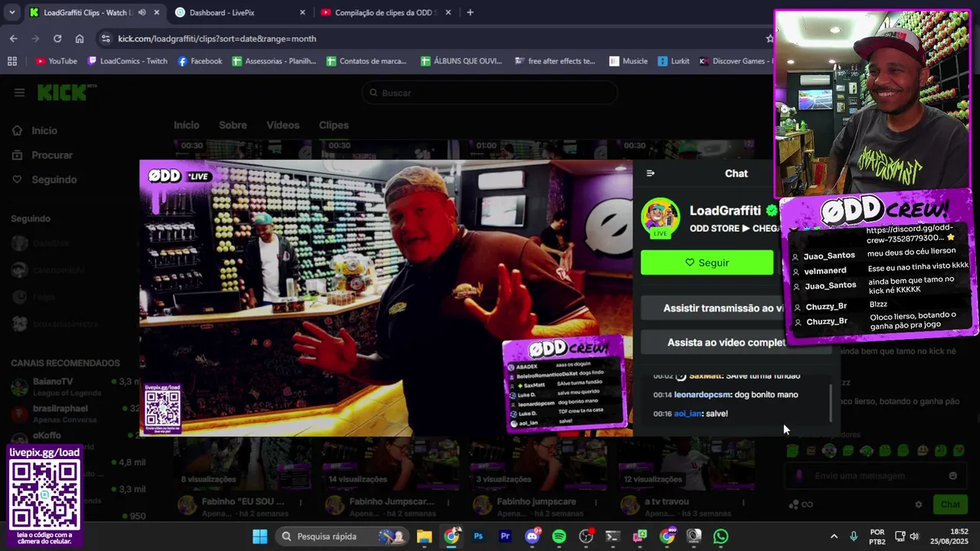This screenshot has height=551, width=980.
Task: Click the LoadGraffiti avatar in clip panel
Action: click(661, 218)
